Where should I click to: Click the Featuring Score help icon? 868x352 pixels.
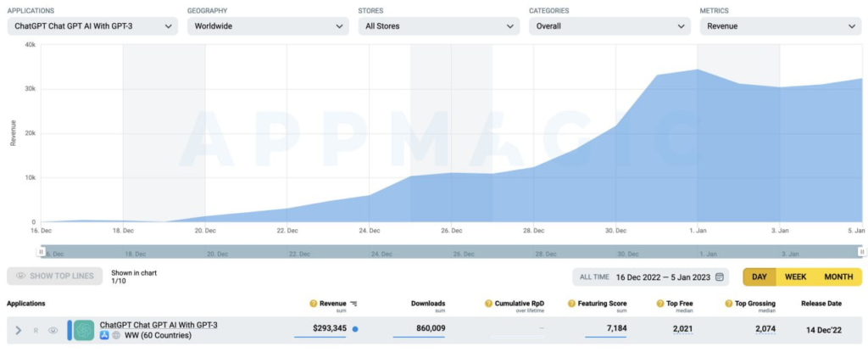571,303
